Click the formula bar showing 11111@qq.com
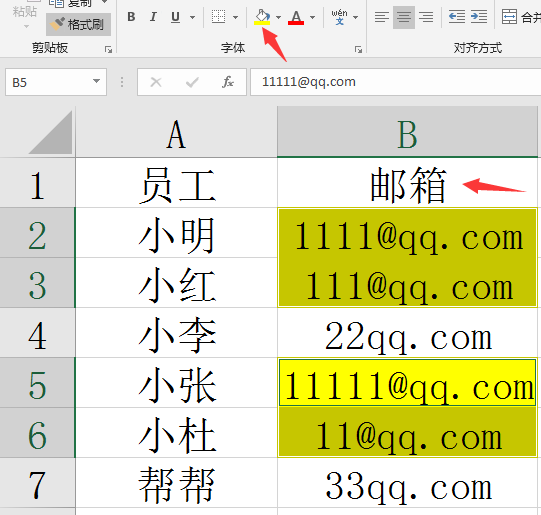The height and width of the screenshot is (515, 541). click(395, 82)
